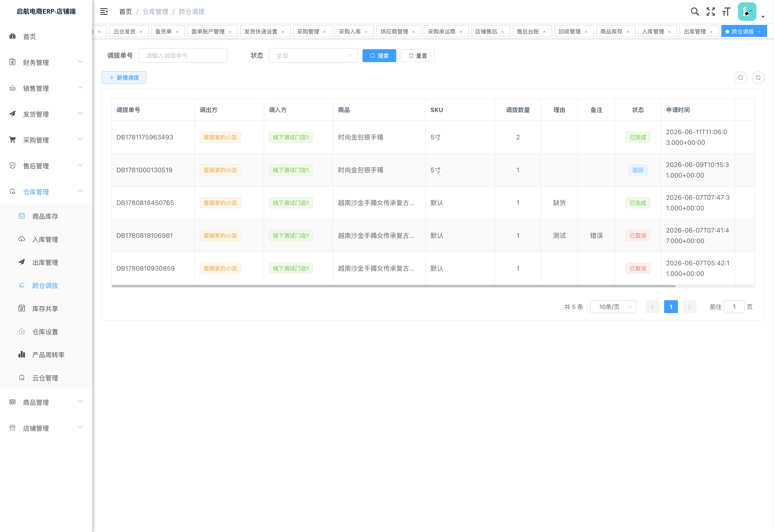Collapse the 仓库管理 menu chevron
This screenshot has width=774, height=532.
point(80,191)
